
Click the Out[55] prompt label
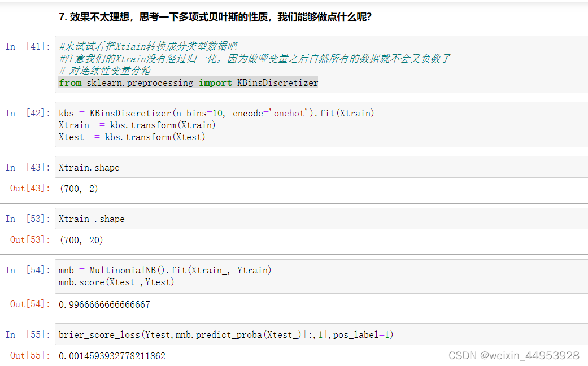(x=30, y=355)
